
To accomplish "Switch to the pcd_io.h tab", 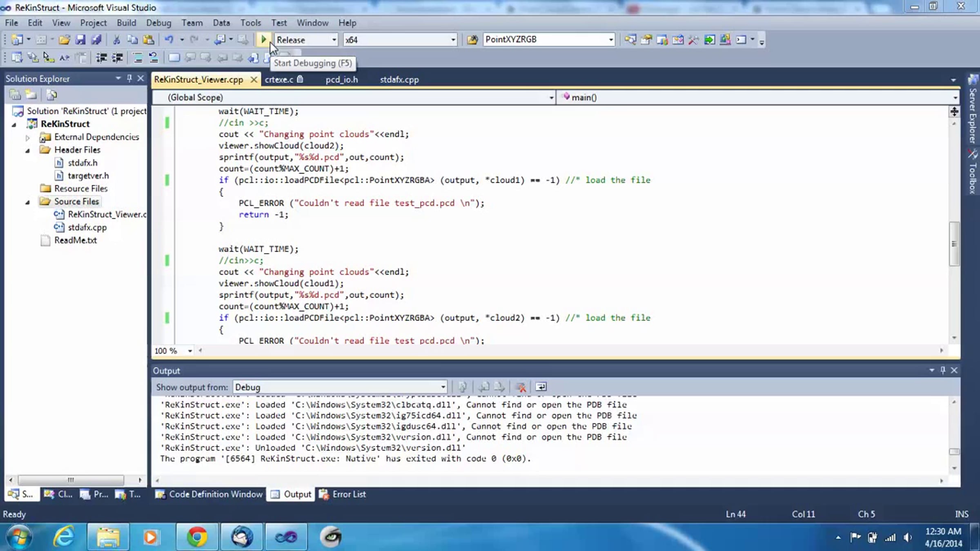I will (x=342, y=80).
